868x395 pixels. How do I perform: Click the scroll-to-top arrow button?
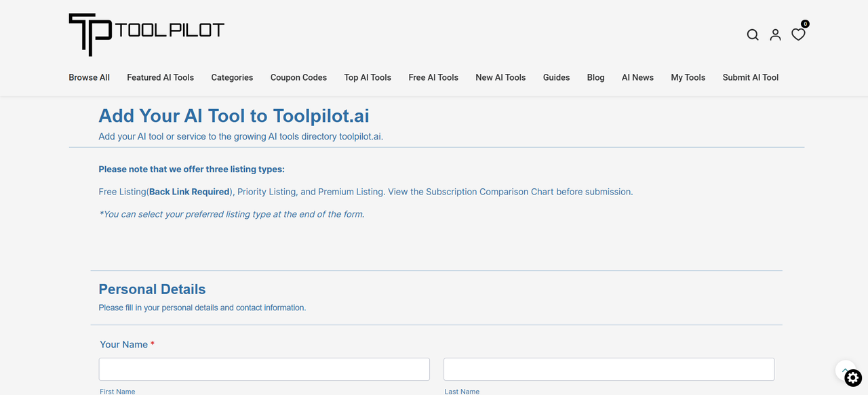click(844, 370)
